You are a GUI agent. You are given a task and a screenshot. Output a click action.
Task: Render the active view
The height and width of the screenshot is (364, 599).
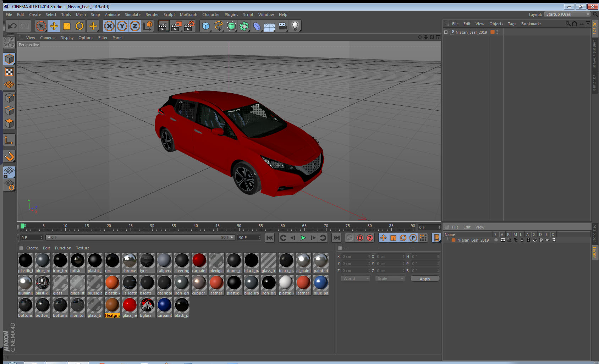coord(163,26)
